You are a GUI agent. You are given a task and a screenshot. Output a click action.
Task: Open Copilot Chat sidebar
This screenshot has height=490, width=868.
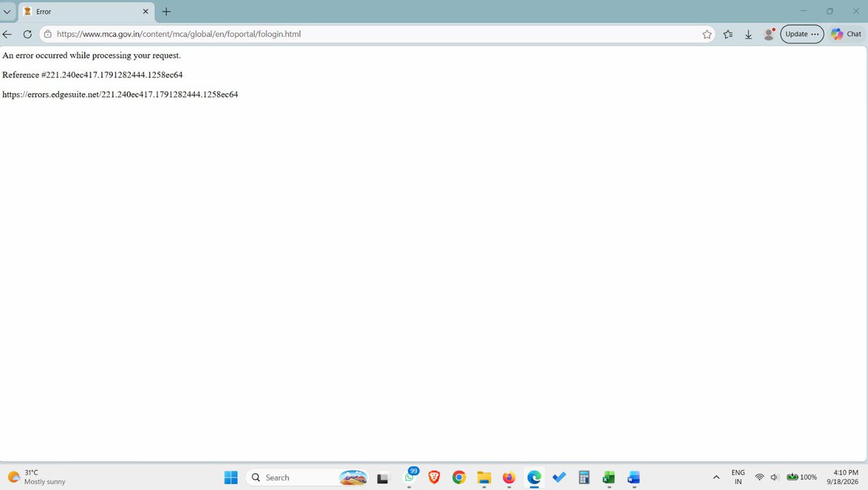click(x=846, y=34)
